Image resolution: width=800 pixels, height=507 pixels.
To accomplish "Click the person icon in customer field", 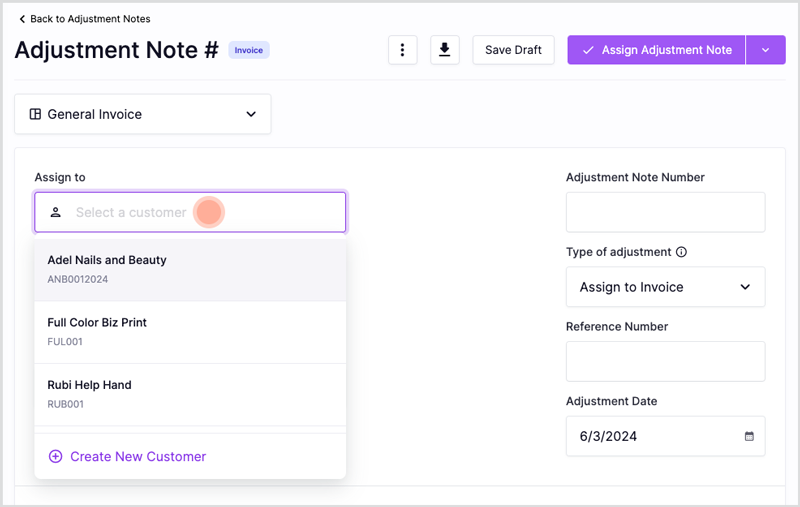I will point(56,212).
